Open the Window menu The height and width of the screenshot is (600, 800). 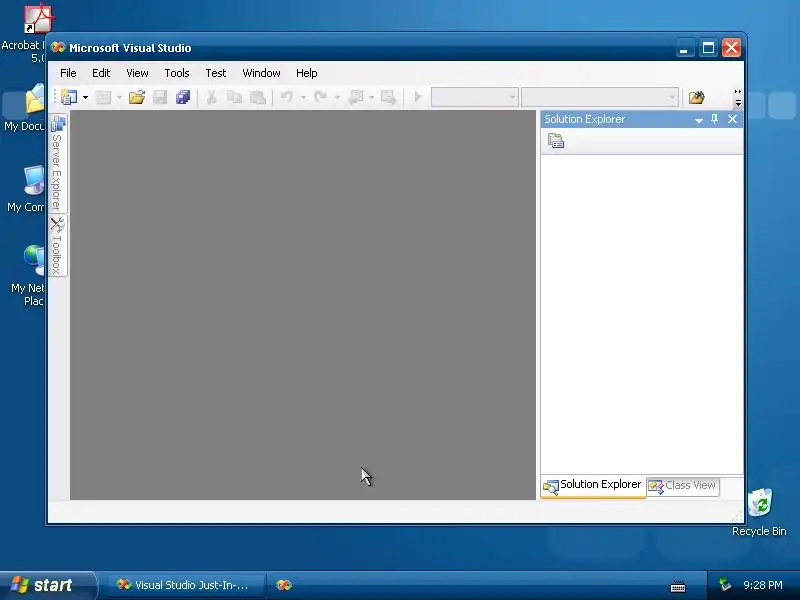point(261,73)
